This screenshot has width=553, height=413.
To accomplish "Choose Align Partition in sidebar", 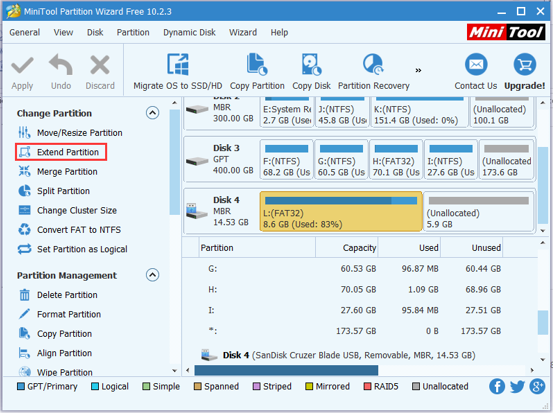I will click(x=55, y=353).
